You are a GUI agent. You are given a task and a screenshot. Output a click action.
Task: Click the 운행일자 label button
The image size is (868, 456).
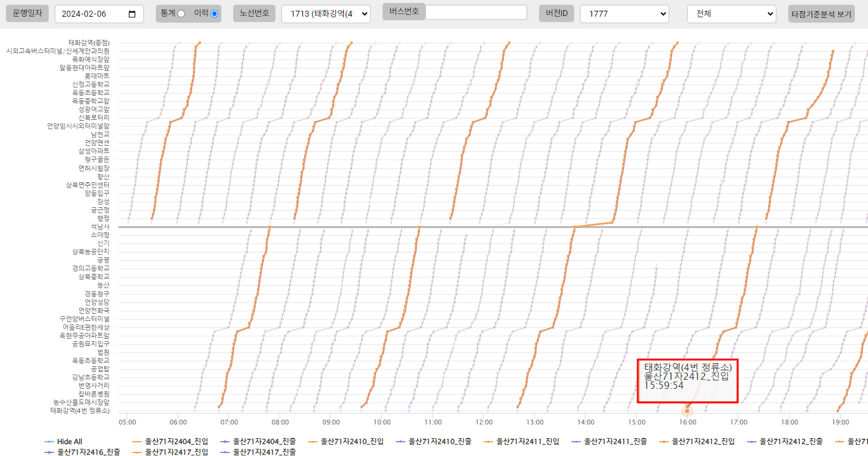click(x=27, y=13)
